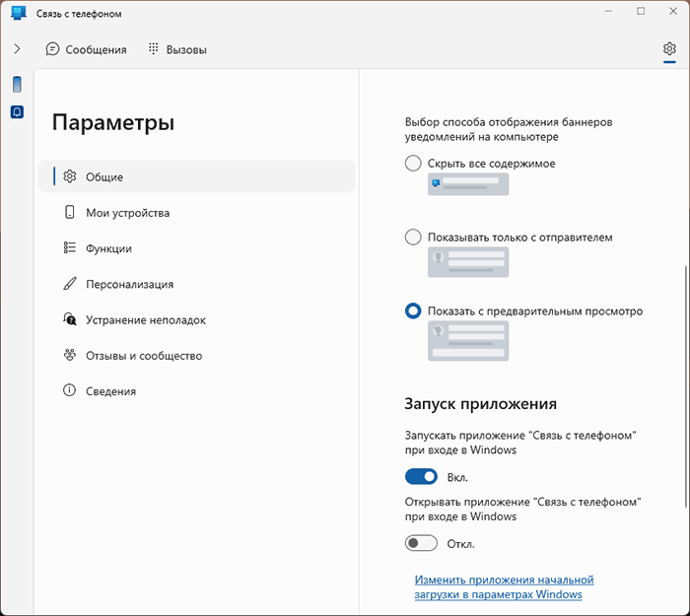Click the Phone Link app icon in title bar

pyautogui.click(x=19, y=13)
